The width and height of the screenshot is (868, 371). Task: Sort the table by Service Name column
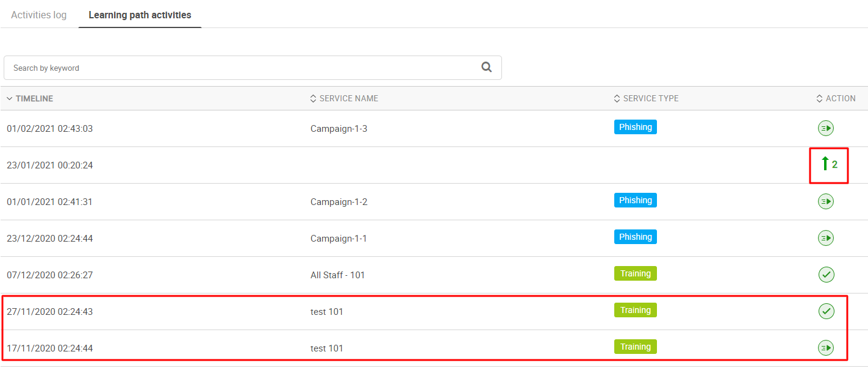344,98
